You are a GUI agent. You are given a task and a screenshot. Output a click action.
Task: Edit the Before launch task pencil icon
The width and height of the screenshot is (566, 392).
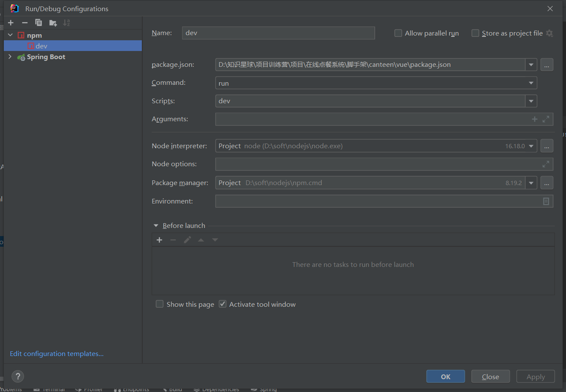click(x=187, y=240)
